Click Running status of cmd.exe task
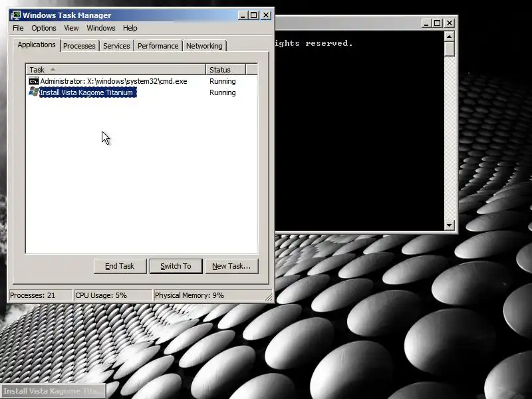Image resolution: width=532 pixels, height=399 pixels. point(223,81)
